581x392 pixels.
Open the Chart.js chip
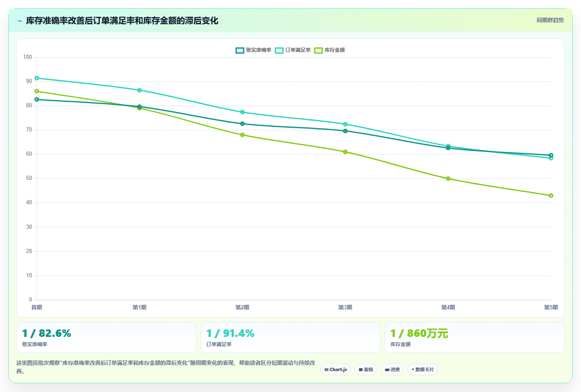(x=336, y=369)
